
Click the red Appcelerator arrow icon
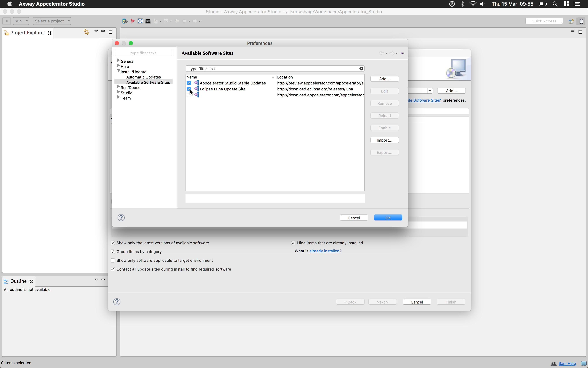[133, 21]
